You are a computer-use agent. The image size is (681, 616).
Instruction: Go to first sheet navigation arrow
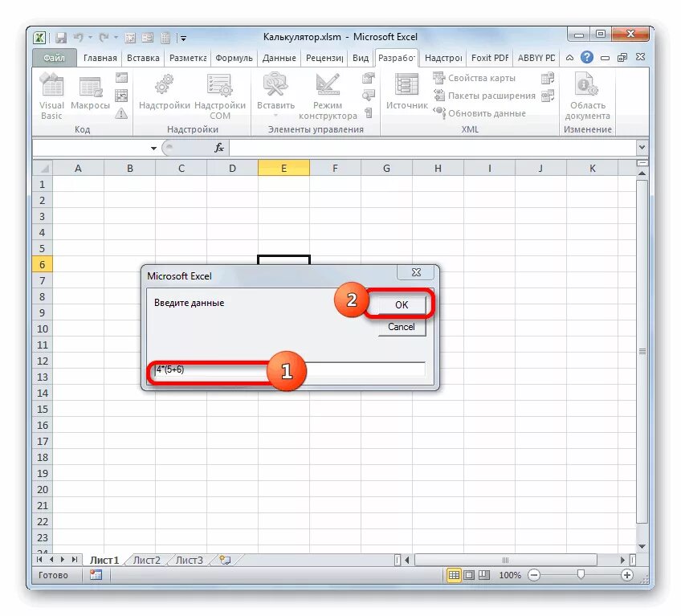coord(40,560)
